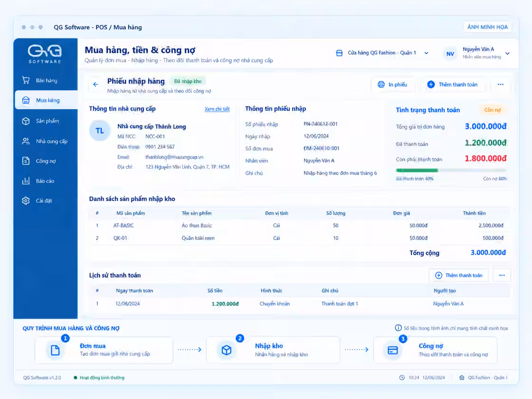This screenshot has width=532, height=399.
Task: Click product code AT-BASIC
Action: coord(123,225)
